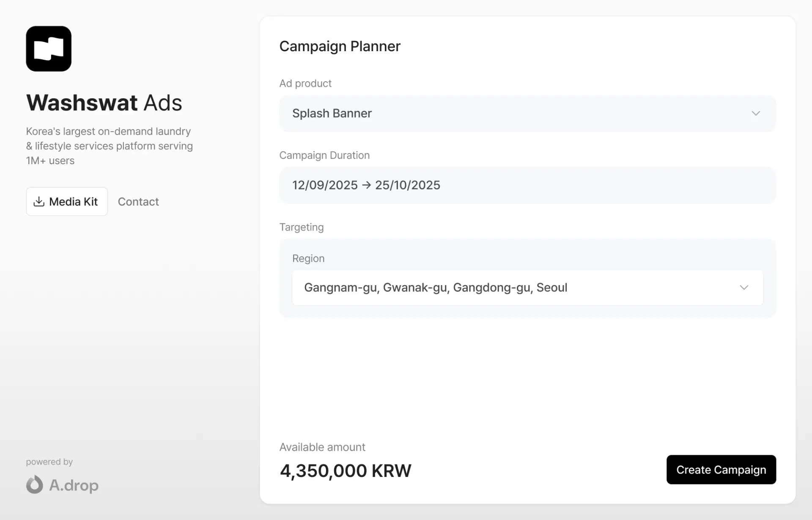Screen dimensions: 812x520
Task: Click the A.drop brand link
Action: coord(62,485)
